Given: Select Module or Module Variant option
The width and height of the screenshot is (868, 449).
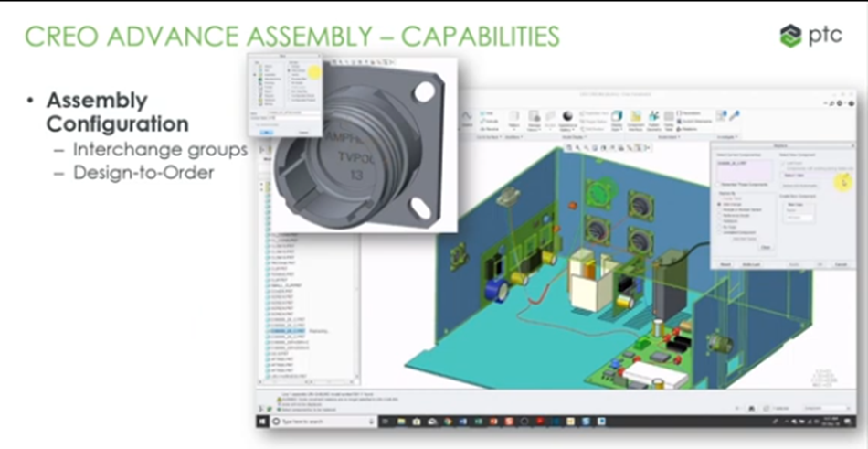Looking at the screenshot, I should point(719,209).
